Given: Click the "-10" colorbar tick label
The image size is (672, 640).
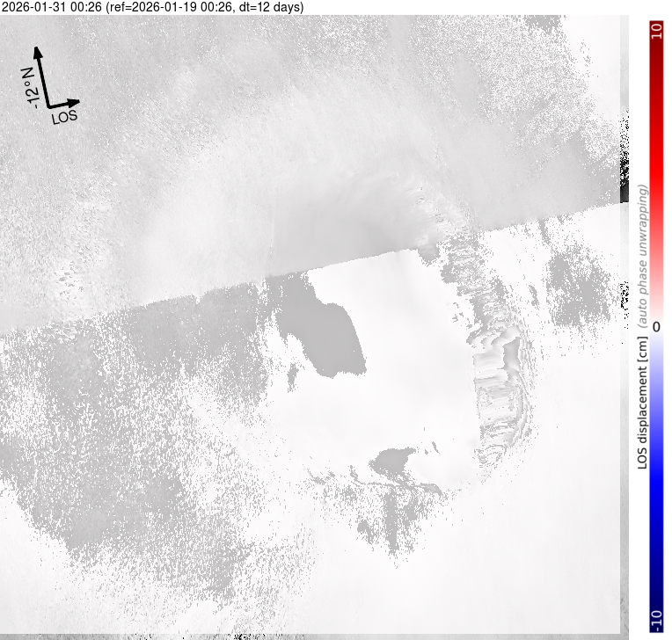Looking at the screenshot, I should 656,621.
